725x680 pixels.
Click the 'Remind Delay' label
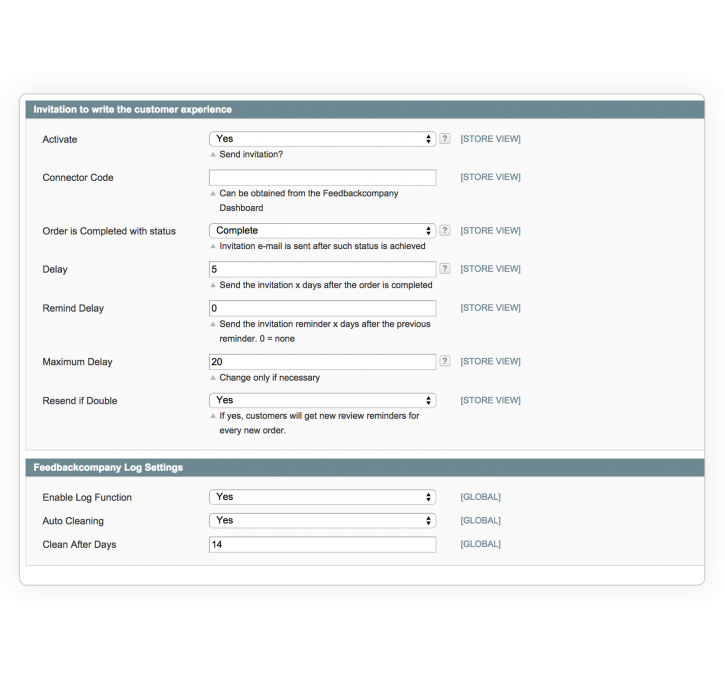pyautogui.click(x=73, y=308)
